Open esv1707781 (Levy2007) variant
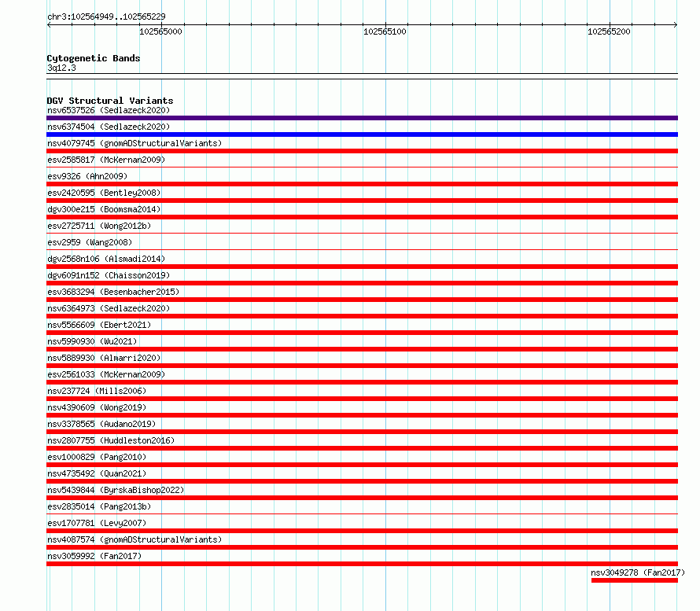700x611 pixels. 97,523
